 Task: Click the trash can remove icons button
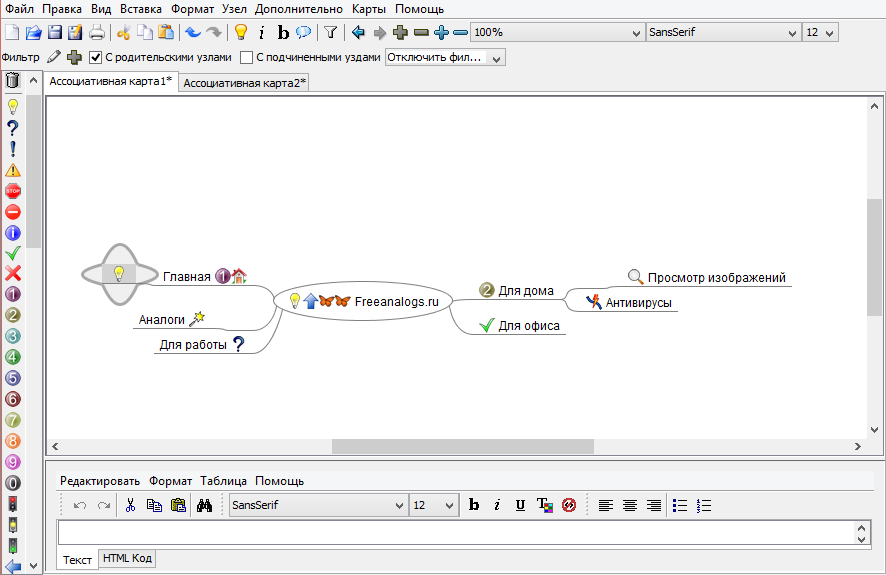[12, 81]
